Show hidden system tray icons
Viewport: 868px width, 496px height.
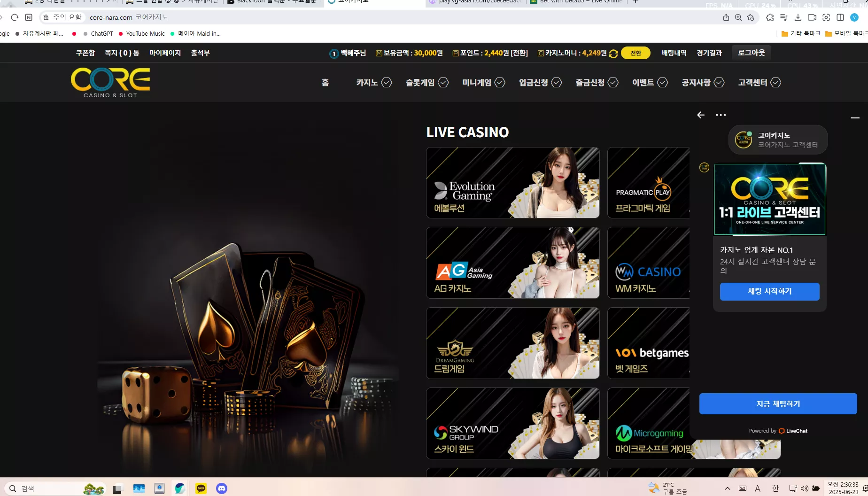click(728, 488)
